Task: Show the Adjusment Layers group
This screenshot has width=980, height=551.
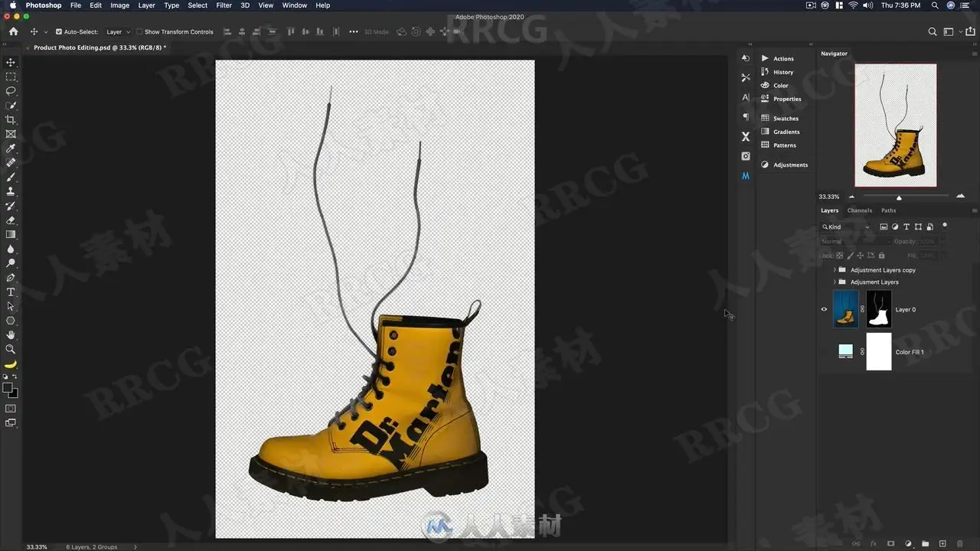Action: tap(824, 282)
